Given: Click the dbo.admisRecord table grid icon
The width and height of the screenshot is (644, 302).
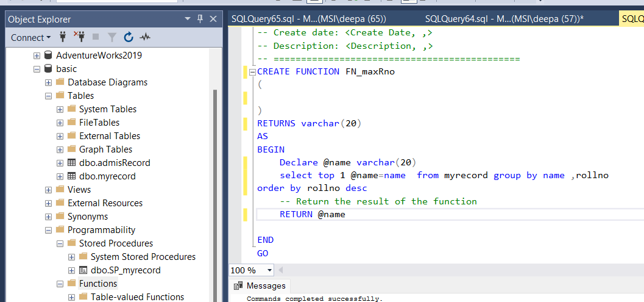Looking at the screenshot, I should coord(71,163).
